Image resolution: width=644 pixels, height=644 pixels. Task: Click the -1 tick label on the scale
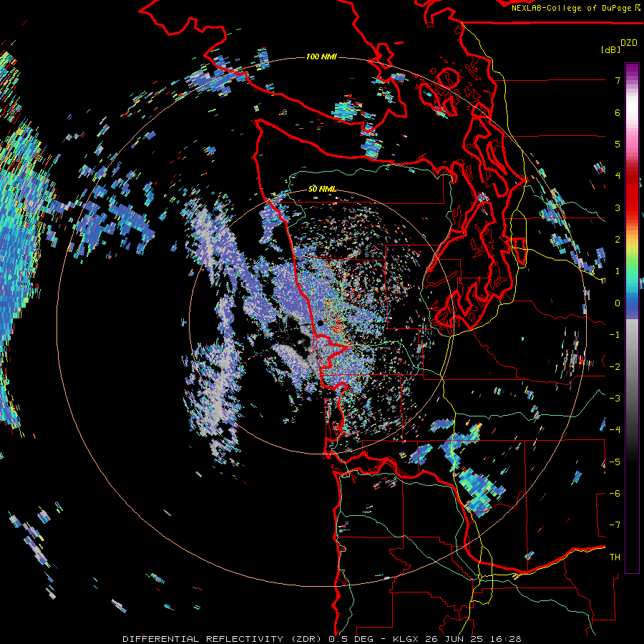coord(615,335)
